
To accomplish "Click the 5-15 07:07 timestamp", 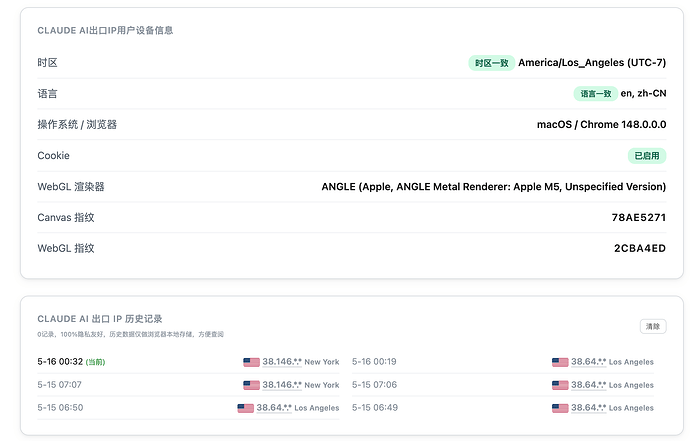I will pos(59,385).
